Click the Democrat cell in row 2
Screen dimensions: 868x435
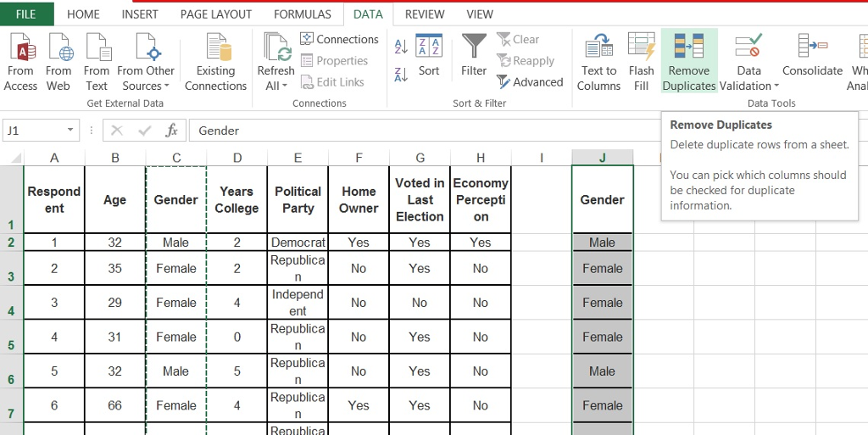pos(298,242)
